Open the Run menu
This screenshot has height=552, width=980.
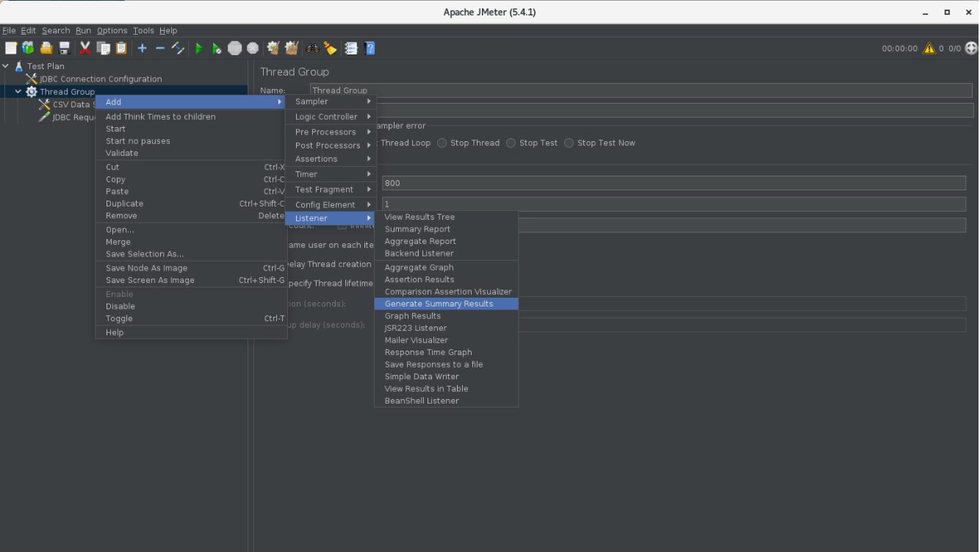point(83,31)
